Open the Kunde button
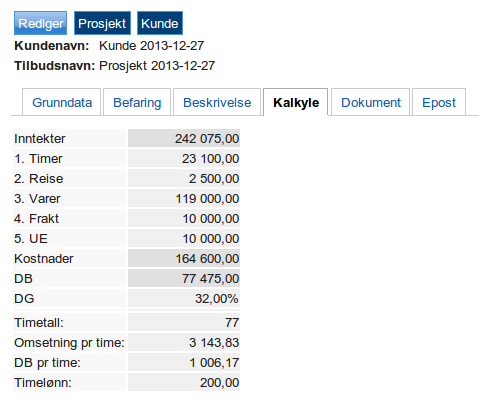This screenshot has height=402, width=479. pos(160,23)
